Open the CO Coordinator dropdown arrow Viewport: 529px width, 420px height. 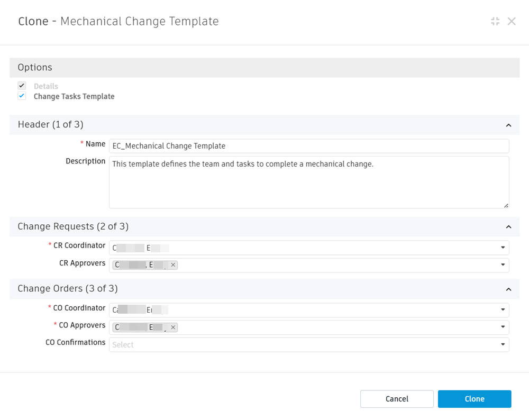point(503,310)
